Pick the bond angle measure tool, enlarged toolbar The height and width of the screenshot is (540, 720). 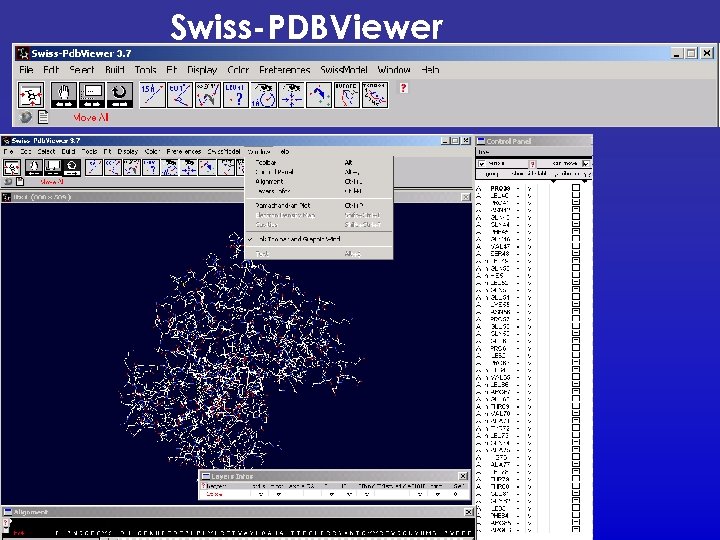point(180,95)
